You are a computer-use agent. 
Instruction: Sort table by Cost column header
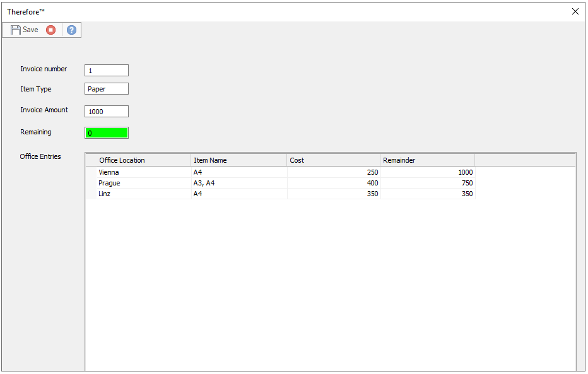pos(333,160)
